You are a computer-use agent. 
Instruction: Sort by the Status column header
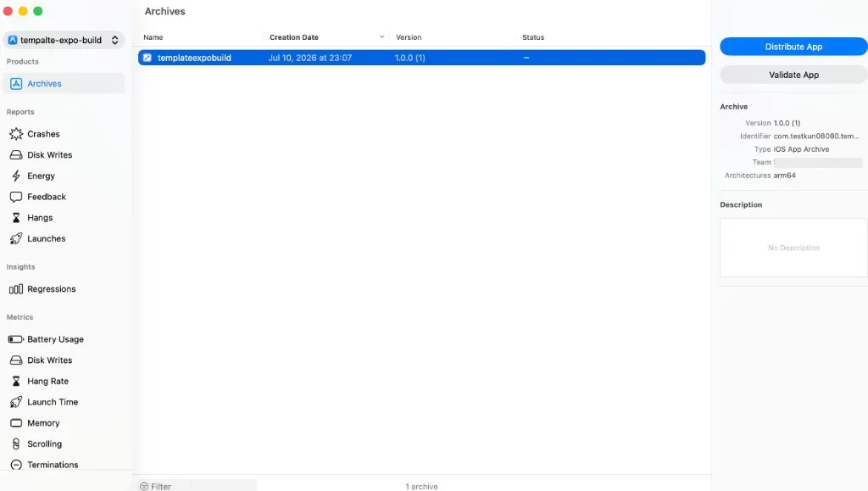[x=533, y=37]
